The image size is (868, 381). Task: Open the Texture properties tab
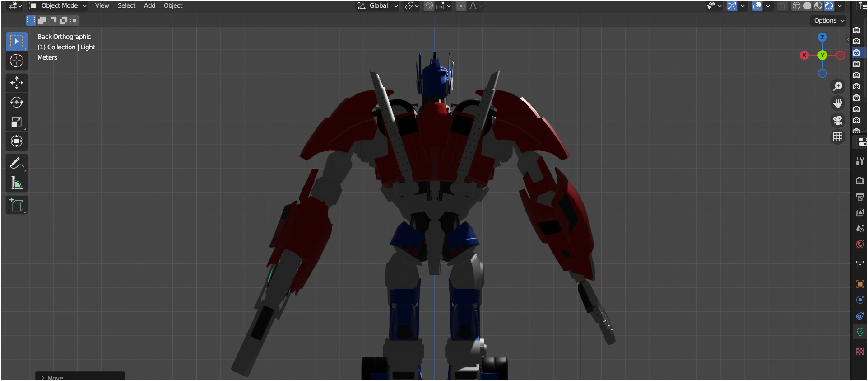tap(860, 351)
